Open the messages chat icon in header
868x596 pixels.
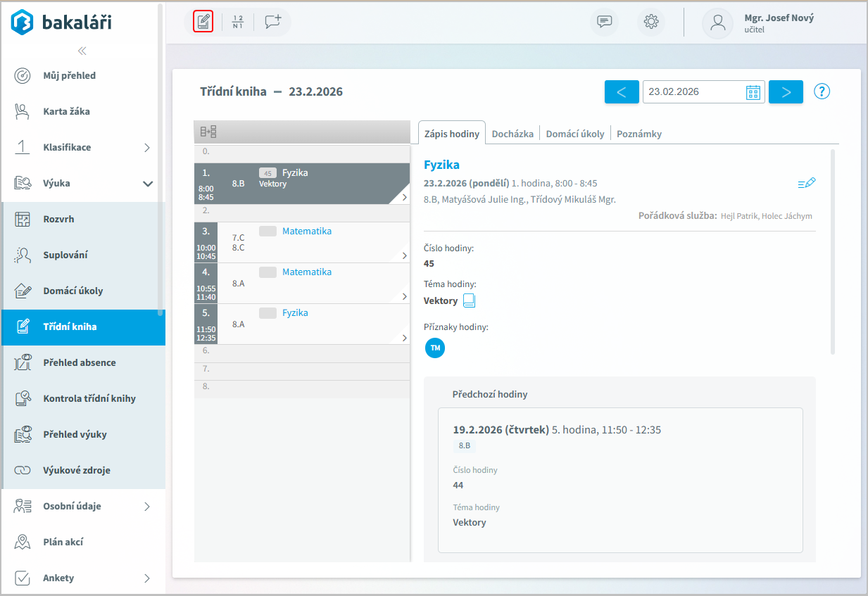pyautogui.click(x=604, y=22)
